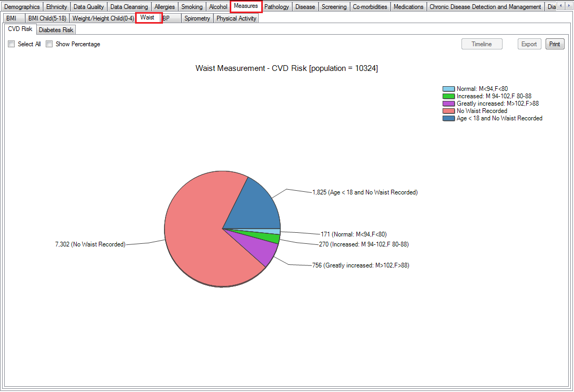Open the BMI Child(5-18) sub-tab

pos(47,18)
